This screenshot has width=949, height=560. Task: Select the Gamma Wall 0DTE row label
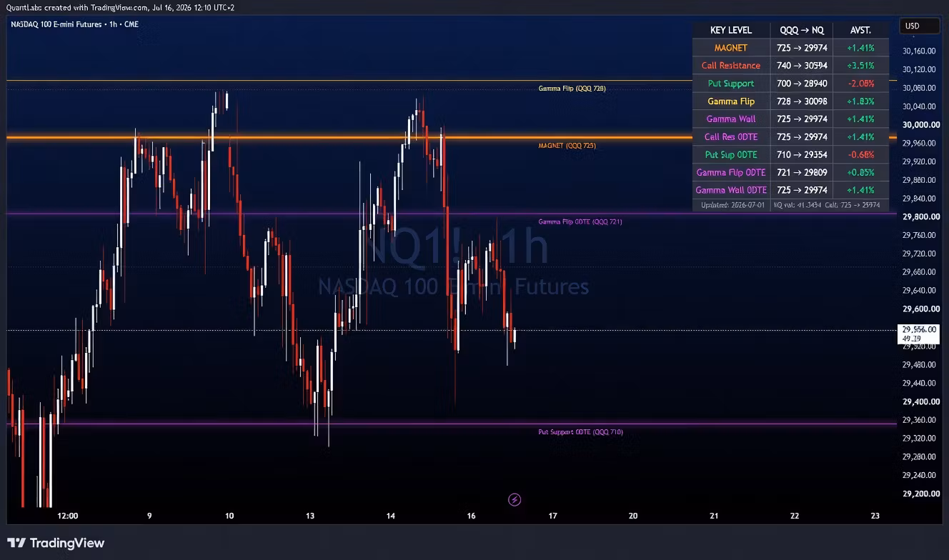click(730, 190)
